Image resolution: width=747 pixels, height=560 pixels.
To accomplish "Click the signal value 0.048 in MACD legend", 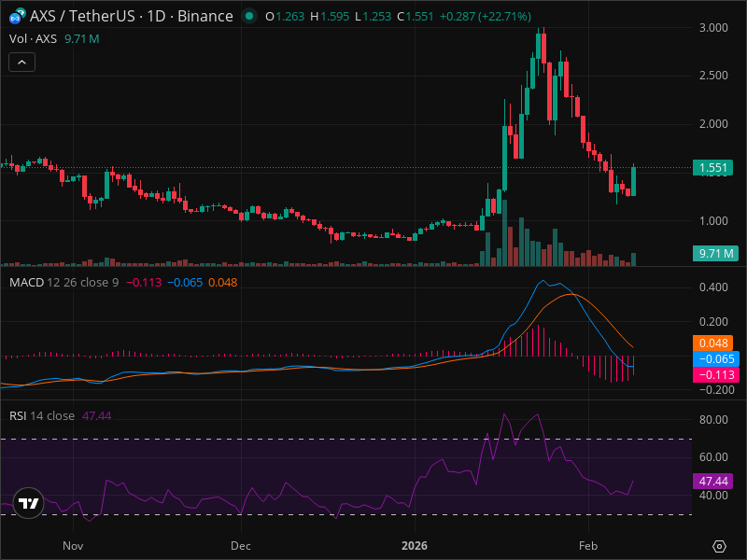I will click(x=222, y=283).
